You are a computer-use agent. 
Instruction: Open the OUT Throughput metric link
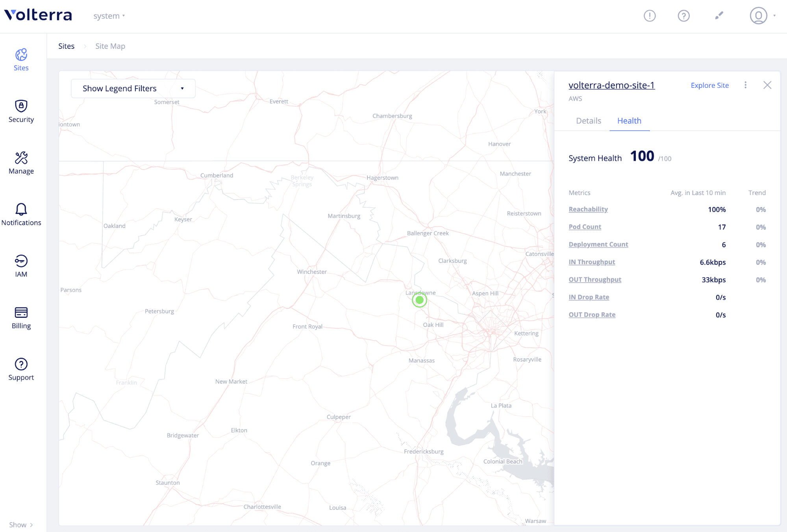[x=594, y=280]
